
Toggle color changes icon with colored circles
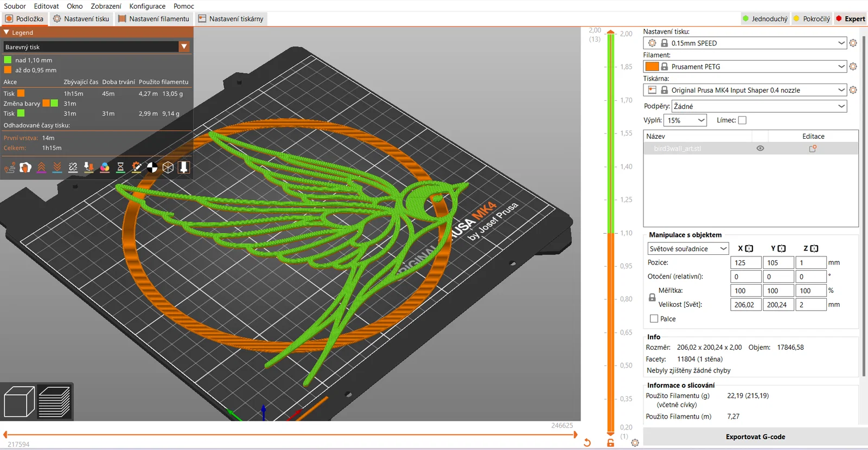click(x=105, y=168)
